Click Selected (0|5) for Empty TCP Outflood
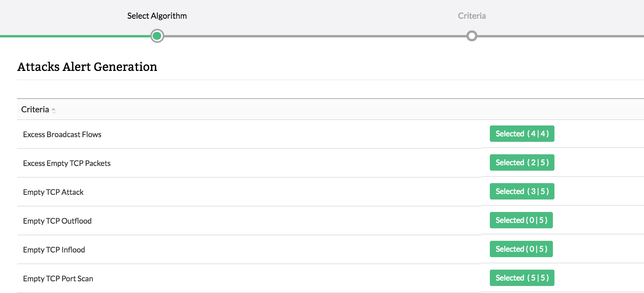This screenshot has height=293, width=644. (x=521, y=220)
